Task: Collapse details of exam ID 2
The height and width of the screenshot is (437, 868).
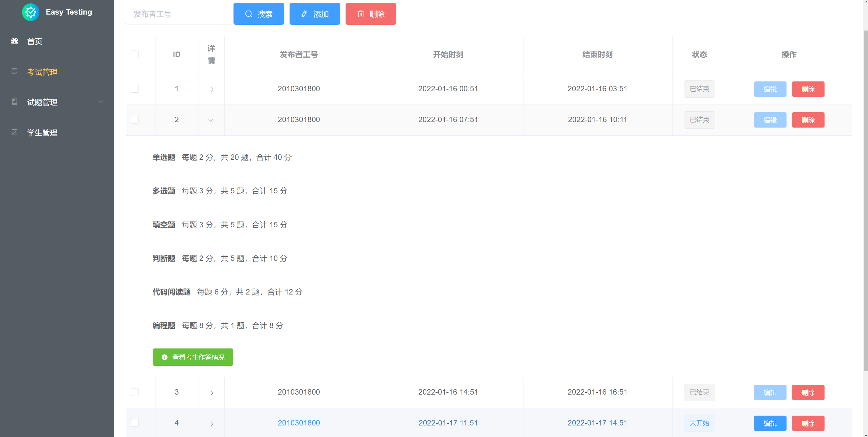Action: pyautogui.click(x=211, y=120)
